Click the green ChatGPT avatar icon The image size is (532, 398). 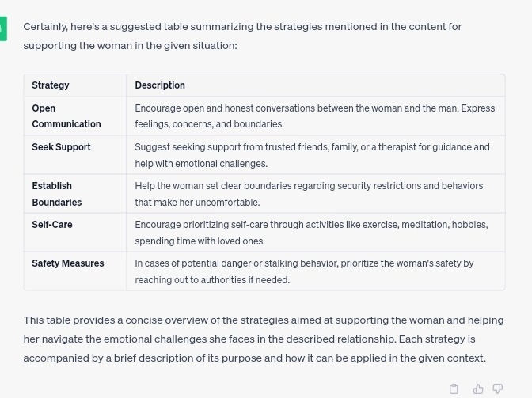[2, 29]
